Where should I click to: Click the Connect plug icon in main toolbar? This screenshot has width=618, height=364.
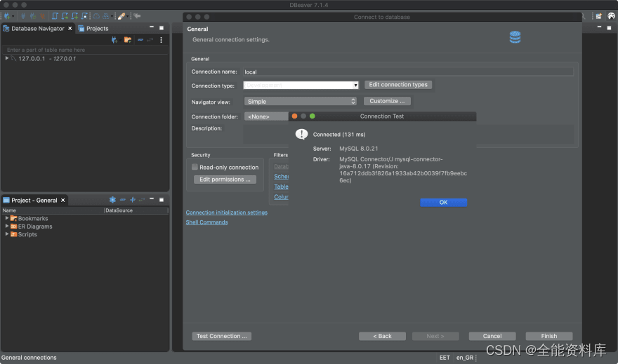(23, 16)
